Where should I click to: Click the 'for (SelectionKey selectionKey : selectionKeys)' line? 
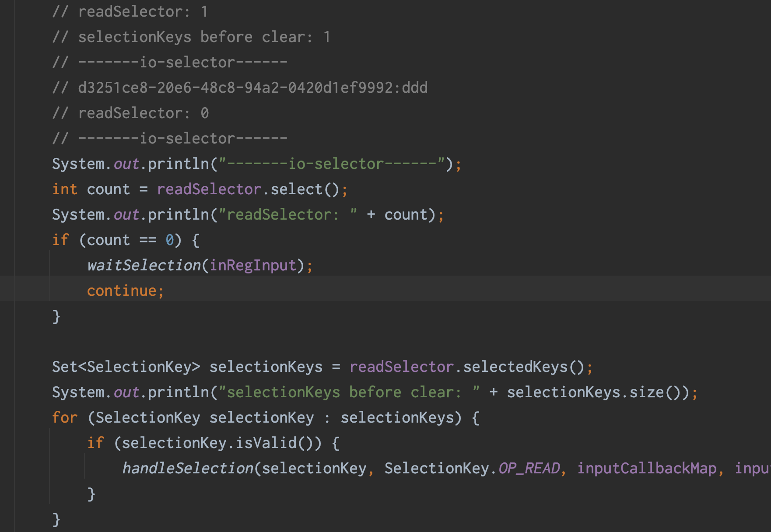click(x=266, y=418)
